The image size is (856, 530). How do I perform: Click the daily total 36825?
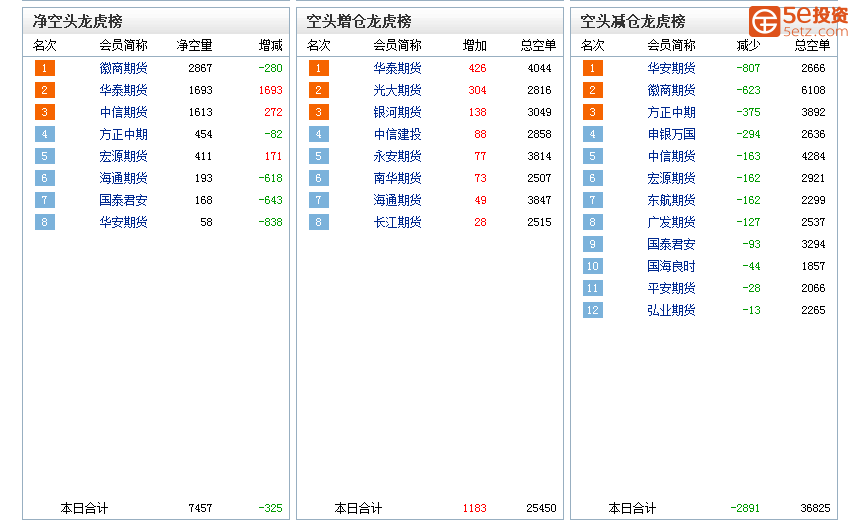[816, 508]
